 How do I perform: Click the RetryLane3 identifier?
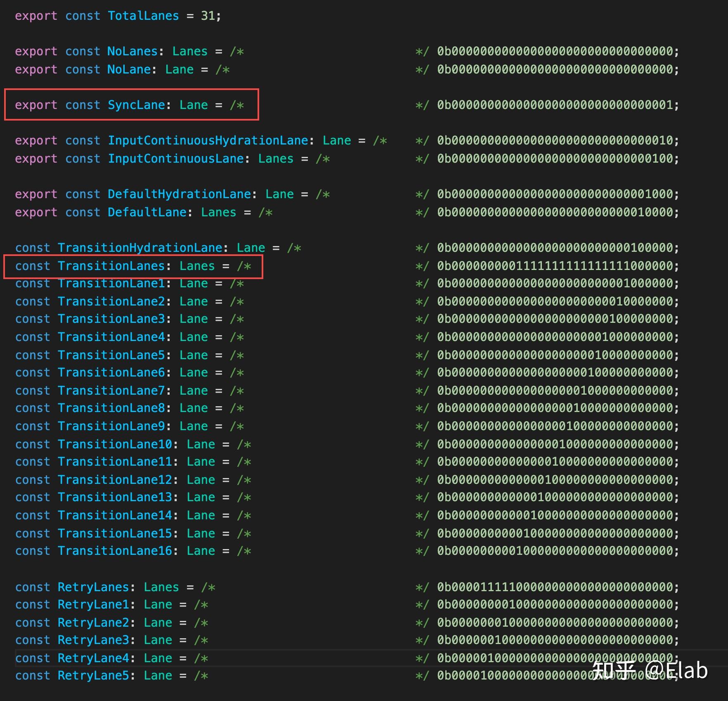coord(93,640)
